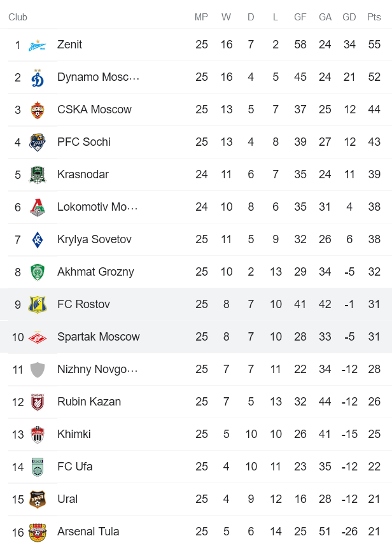Click the Krasnodar team badge

(x=36, y=174)
